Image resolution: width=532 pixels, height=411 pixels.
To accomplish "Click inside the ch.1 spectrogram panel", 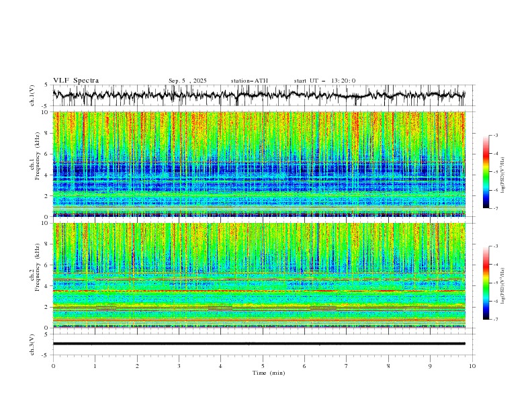I will point(259,164).
